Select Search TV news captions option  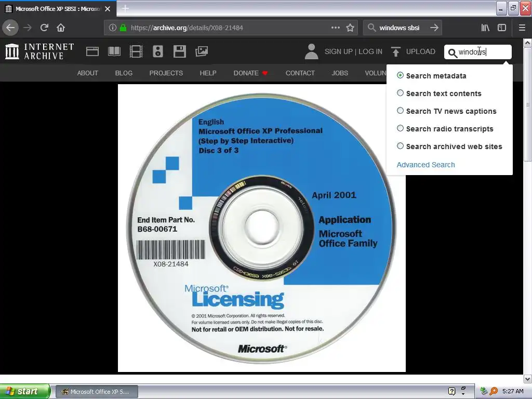[400, 111]
